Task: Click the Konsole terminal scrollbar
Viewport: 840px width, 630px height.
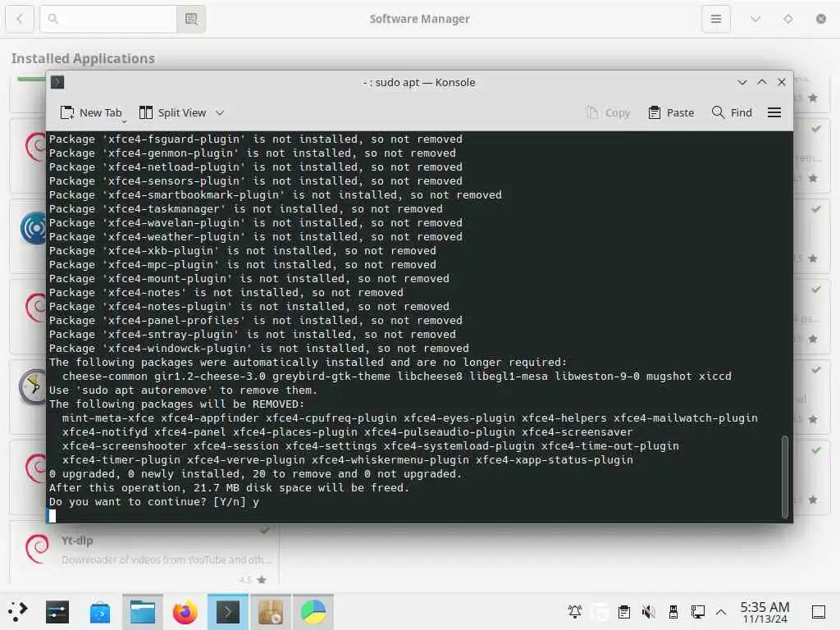Action: (785, 477)
